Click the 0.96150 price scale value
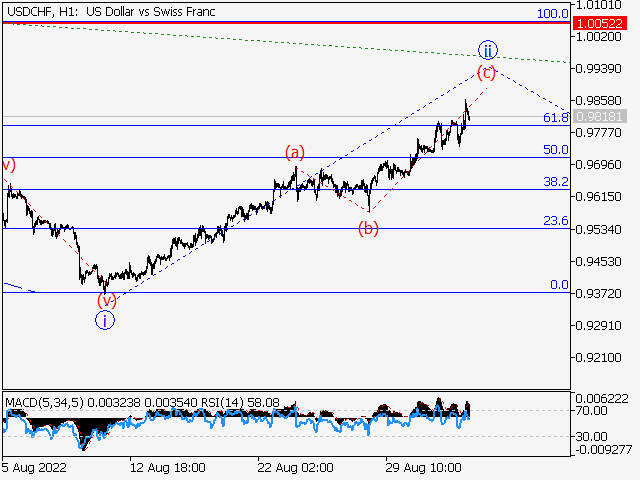 point(598,197)
